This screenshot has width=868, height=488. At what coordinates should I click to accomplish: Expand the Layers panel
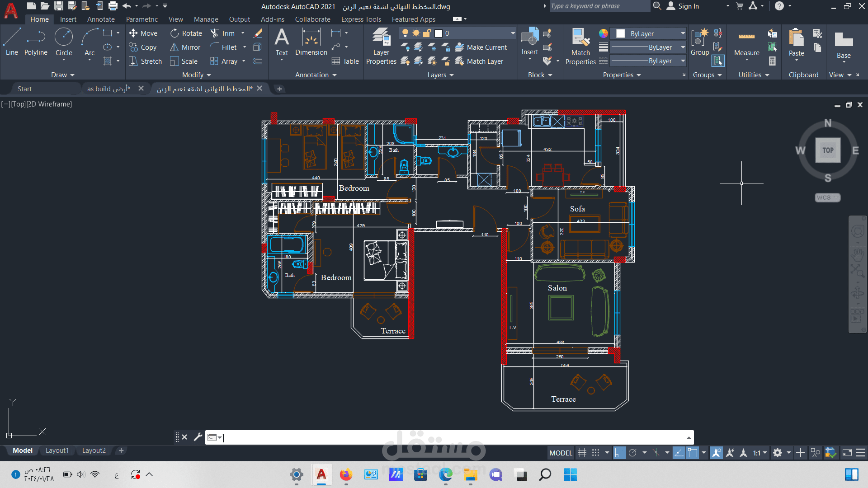click(x=441, y=75)
